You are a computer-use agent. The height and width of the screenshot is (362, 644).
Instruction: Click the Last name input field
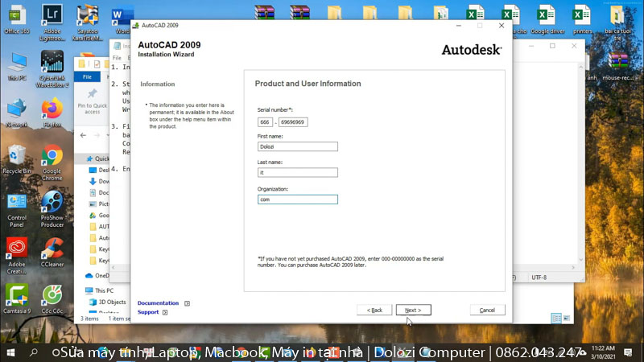(x=297, y=172)
